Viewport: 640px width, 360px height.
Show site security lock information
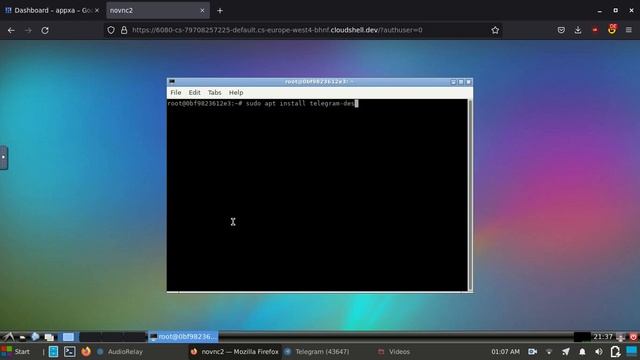click(124, 30)
